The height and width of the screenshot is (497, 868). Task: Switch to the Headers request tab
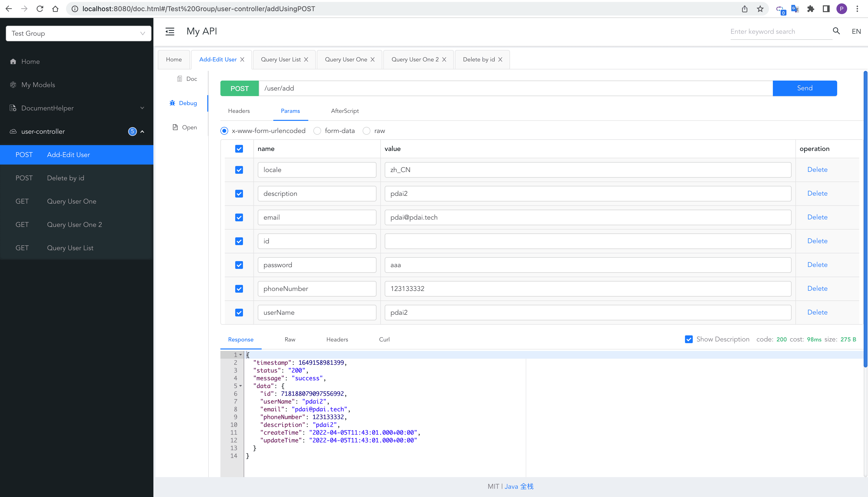click(239, 111)
